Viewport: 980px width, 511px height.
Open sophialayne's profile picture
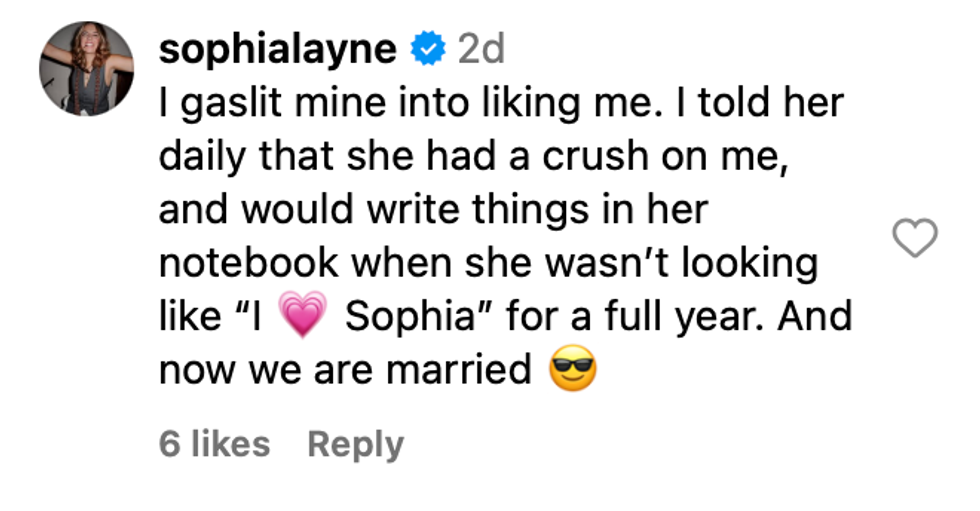(86, 68)
